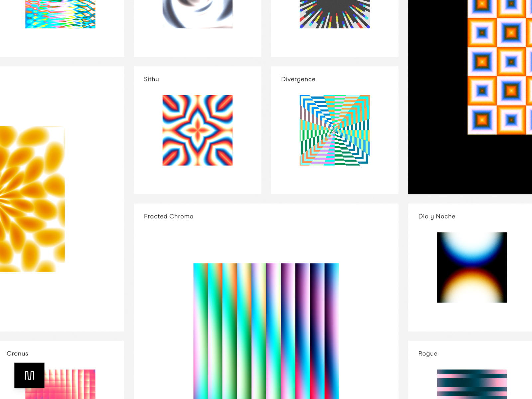Open the Rogue pink and teal striped artwork
532x399 pixels.
(x=471, y=384)
